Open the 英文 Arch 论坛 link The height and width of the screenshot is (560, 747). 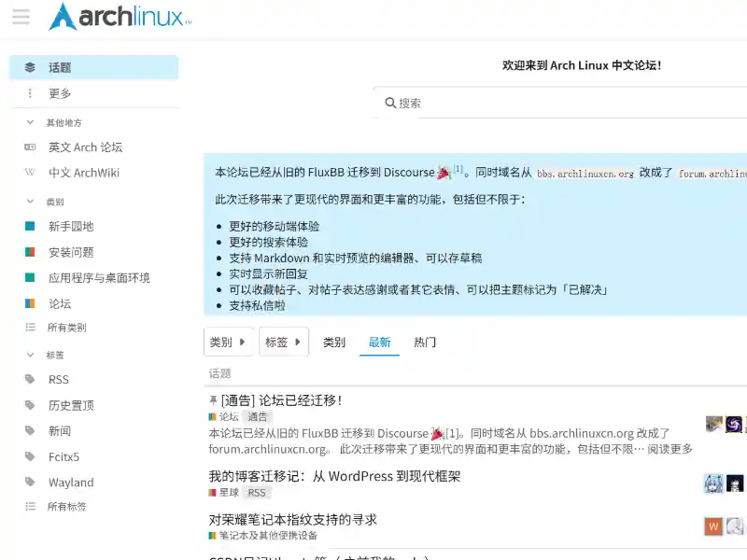point(85,147)
